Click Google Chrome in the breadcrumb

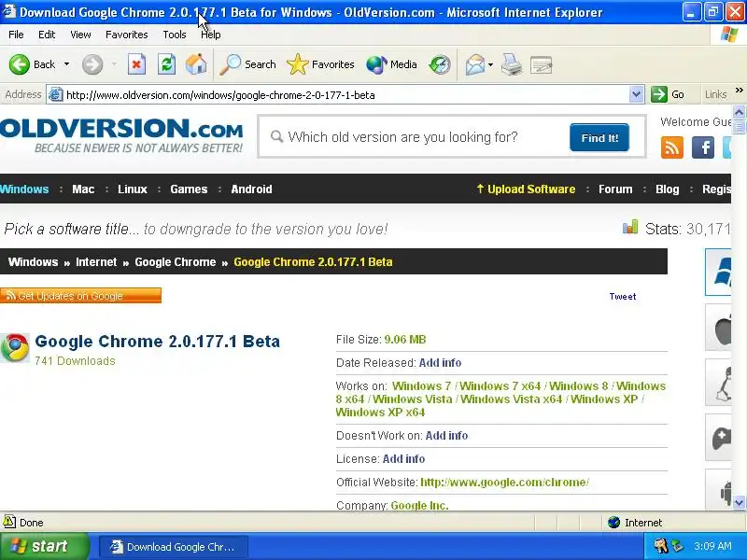click(x=176, y=262)
